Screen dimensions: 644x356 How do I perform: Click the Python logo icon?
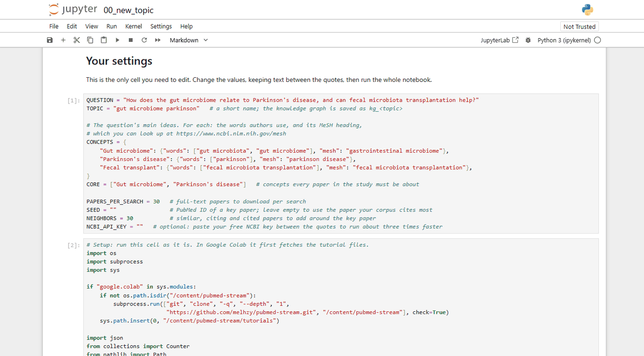[587, 10]
